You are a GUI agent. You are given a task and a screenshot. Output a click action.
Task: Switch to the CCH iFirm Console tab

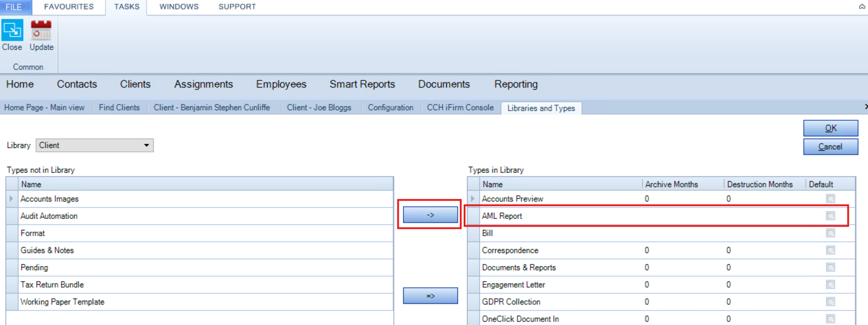click(460, 108)
